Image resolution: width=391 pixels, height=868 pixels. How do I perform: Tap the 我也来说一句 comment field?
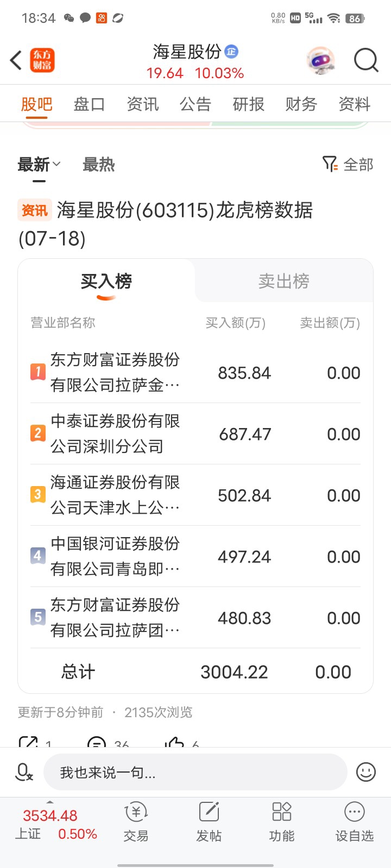click(195, 772)
